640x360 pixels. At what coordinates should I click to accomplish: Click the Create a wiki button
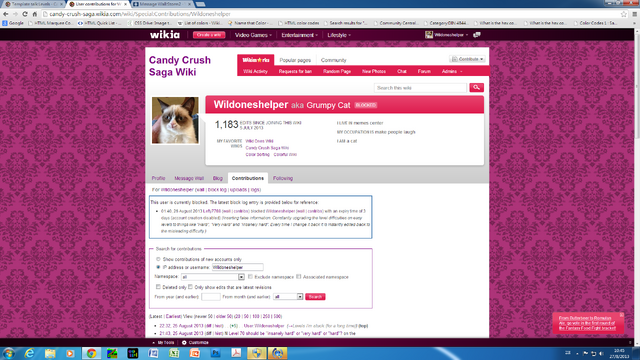tap(209, 35)
